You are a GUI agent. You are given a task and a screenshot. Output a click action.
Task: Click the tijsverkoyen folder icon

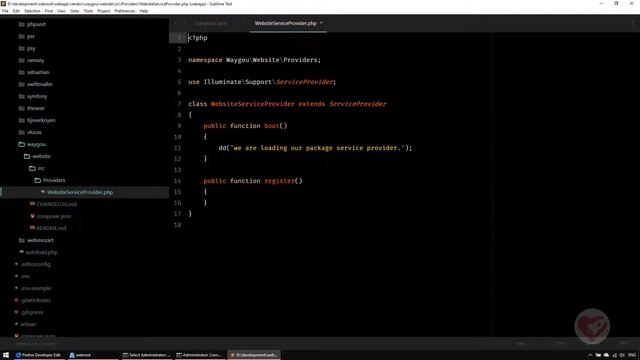point(22,120)
